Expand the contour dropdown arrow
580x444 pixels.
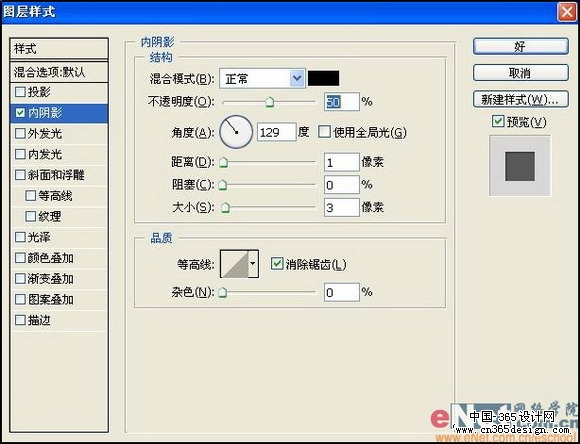(x=253, y=264)
